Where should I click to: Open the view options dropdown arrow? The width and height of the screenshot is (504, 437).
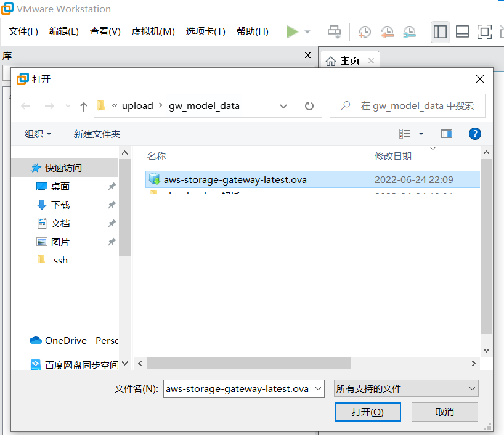point(421,134)
